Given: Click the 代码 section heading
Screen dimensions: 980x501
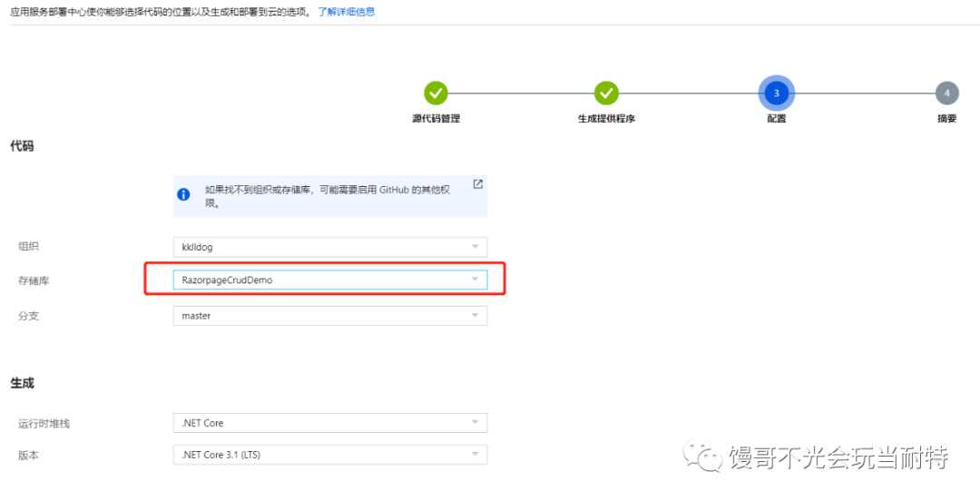Looking at the screenshot, I should (22, 146).
